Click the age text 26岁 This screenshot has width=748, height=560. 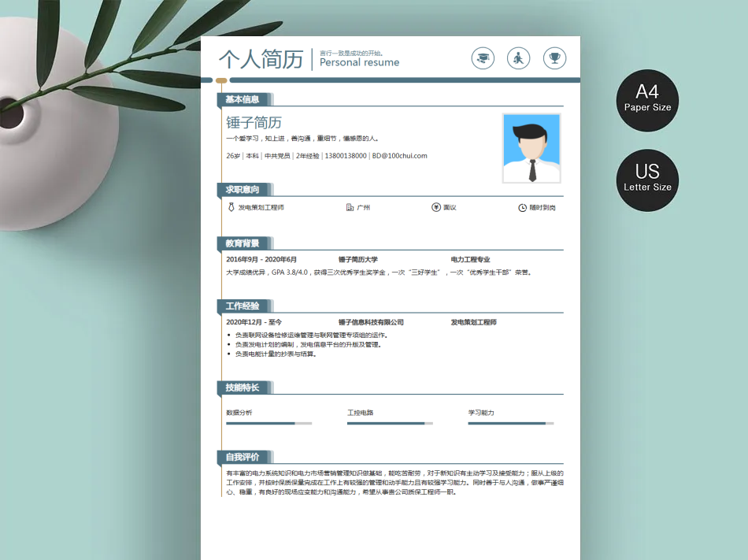point(233,155)
